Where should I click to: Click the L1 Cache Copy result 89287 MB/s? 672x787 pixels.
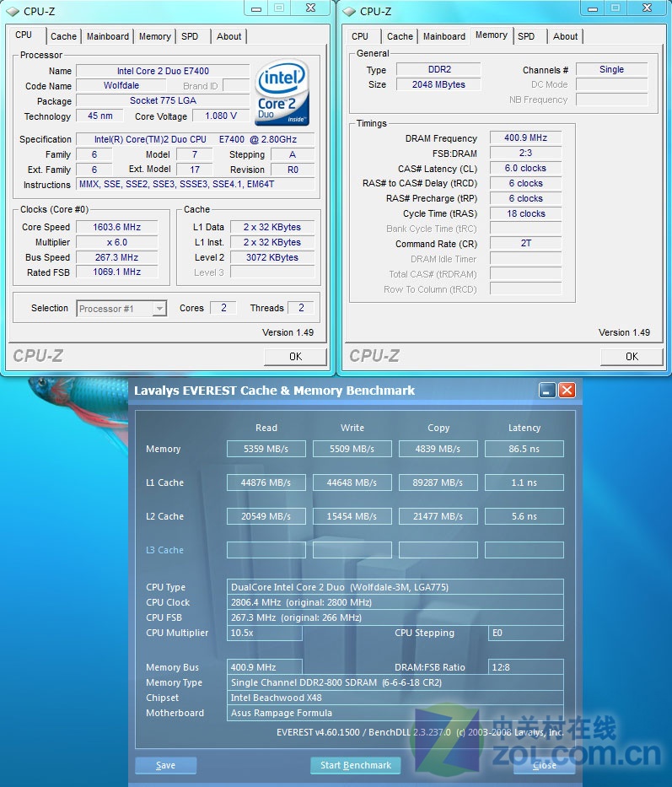pyautogui.click(x=438, y=482)
